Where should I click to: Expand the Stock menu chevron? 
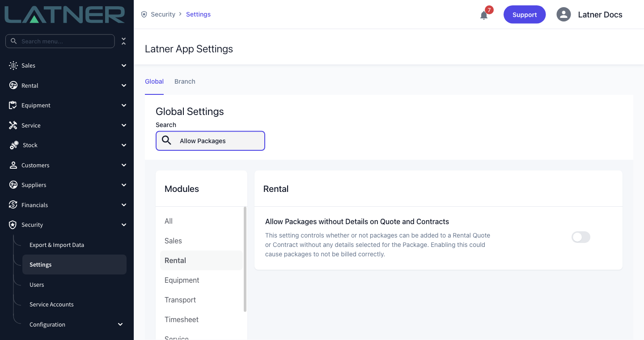tap(124, 145)
